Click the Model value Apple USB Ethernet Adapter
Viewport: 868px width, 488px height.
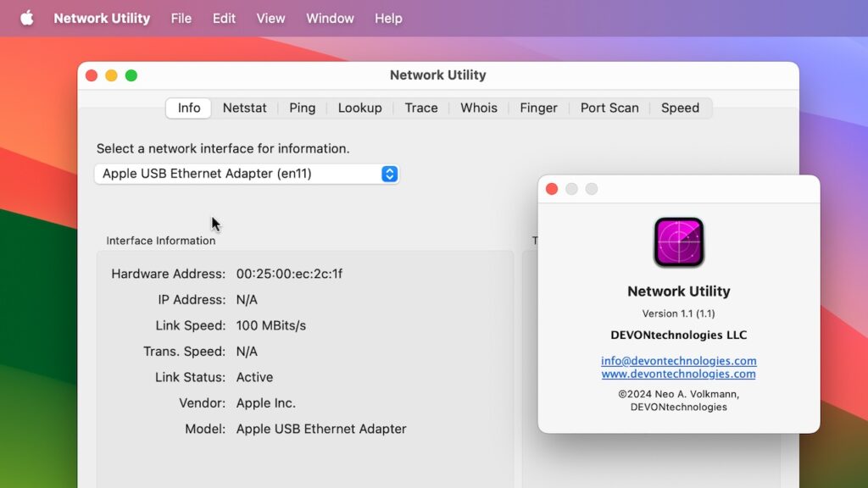321,429
